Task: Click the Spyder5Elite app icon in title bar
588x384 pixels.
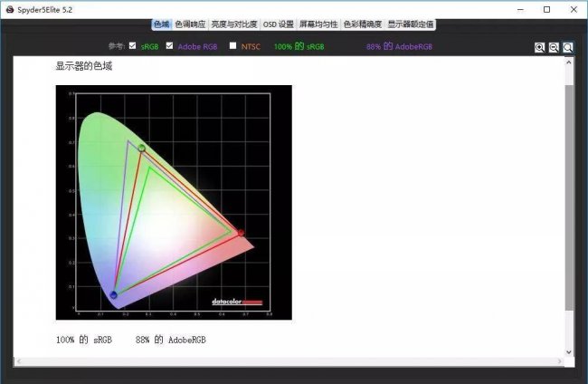Action: pos(10,9)
